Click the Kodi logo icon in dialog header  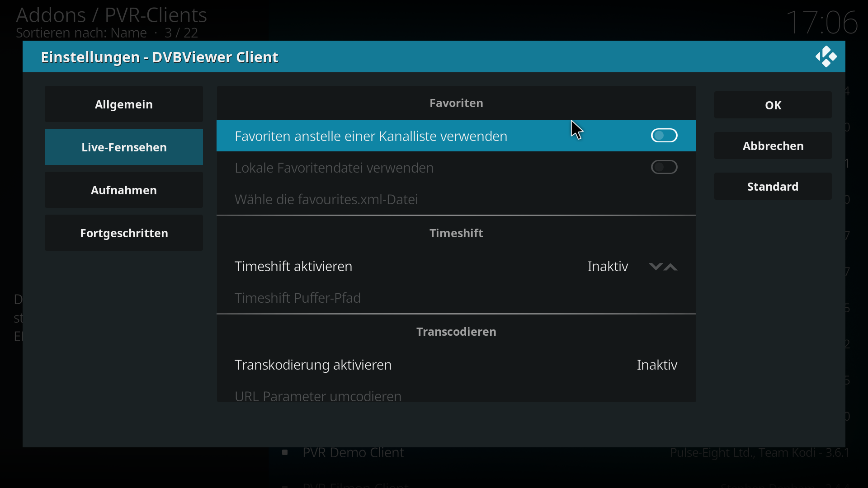[x=826, y=57]
